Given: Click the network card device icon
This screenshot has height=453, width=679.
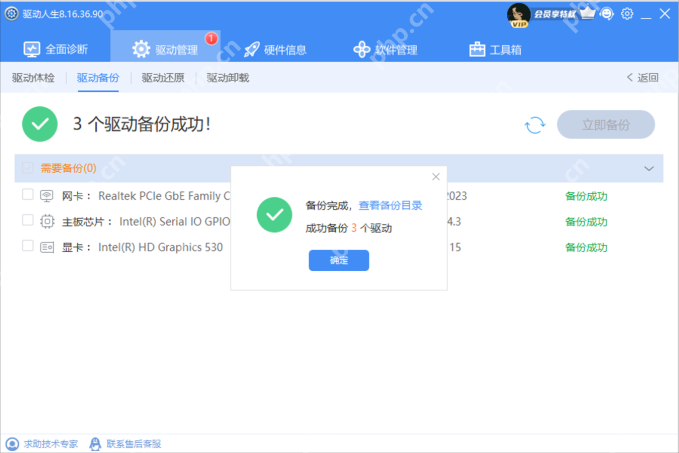Looking at the screenshot, I should click(x=47, y=196).
